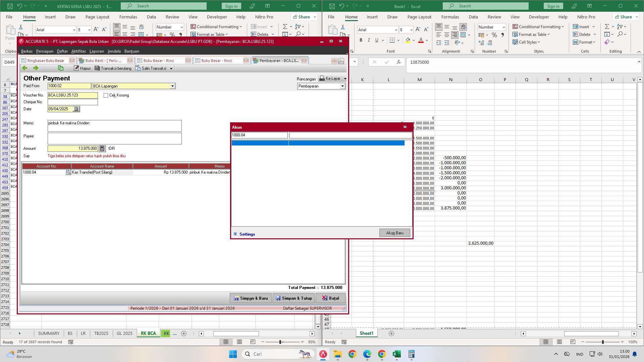Viewport: 644px width, 362px height.
Task: Open the calculator beside the Amount field
Action: [x=102, y=148]
